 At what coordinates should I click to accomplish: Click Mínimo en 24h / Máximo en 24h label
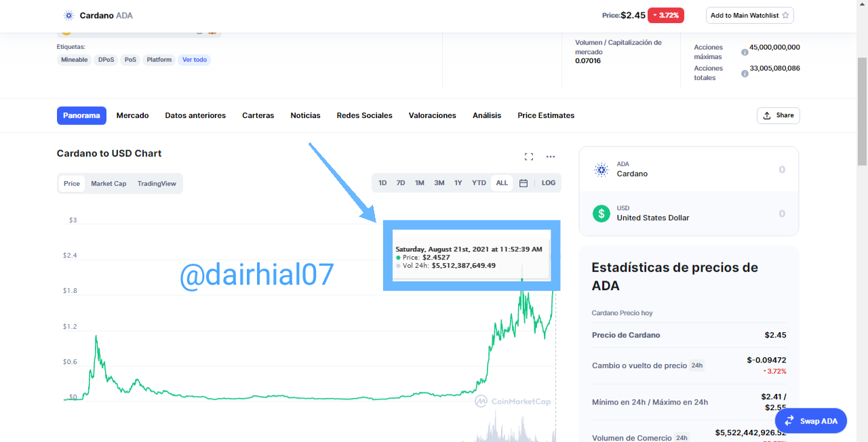pyautogui.click(x=650, y=402)
